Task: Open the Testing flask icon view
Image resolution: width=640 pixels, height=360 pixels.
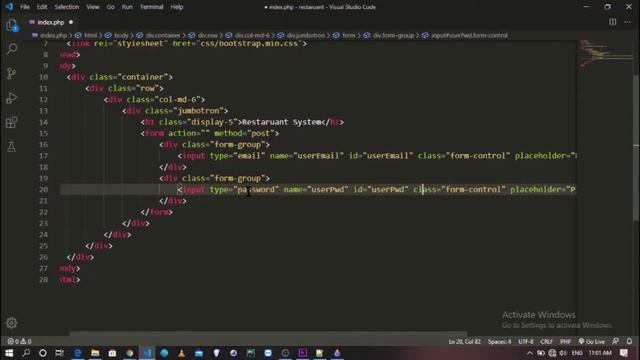Action: point(11,147)
